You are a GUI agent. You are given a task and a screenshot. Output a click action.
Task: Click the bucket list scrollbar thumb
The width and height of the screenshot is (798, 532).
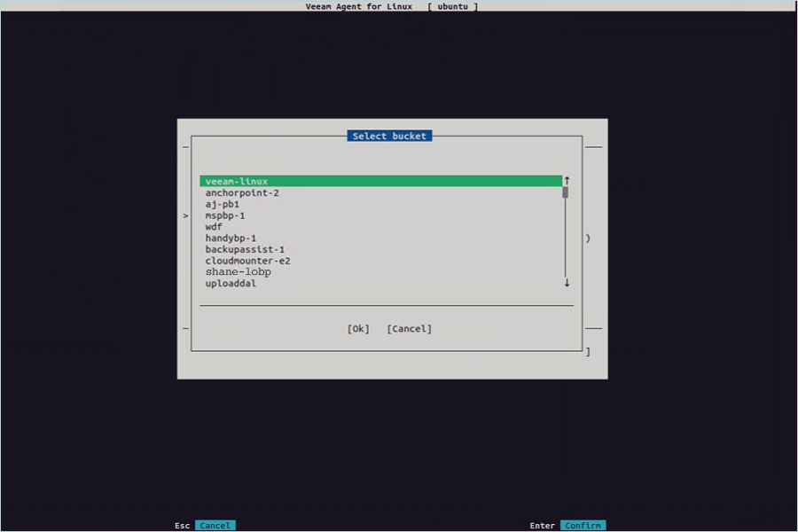pyautogui.click(x=566, y=192)
